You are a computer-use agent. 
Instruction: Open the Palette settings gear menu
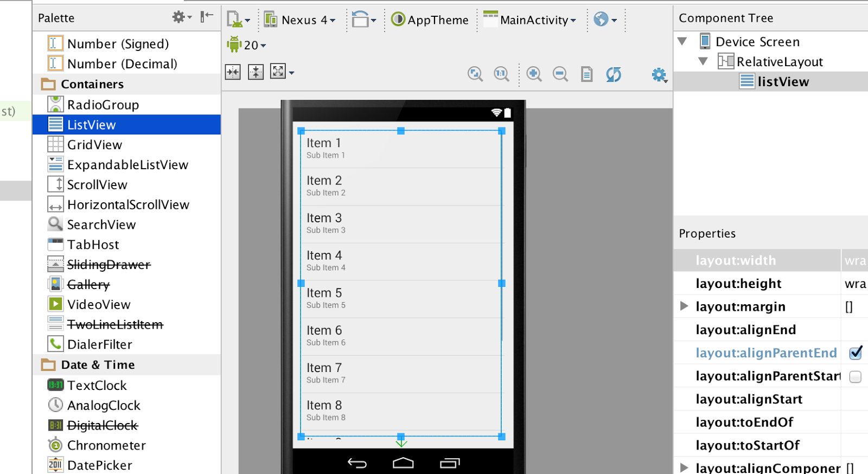pos(182,17)
